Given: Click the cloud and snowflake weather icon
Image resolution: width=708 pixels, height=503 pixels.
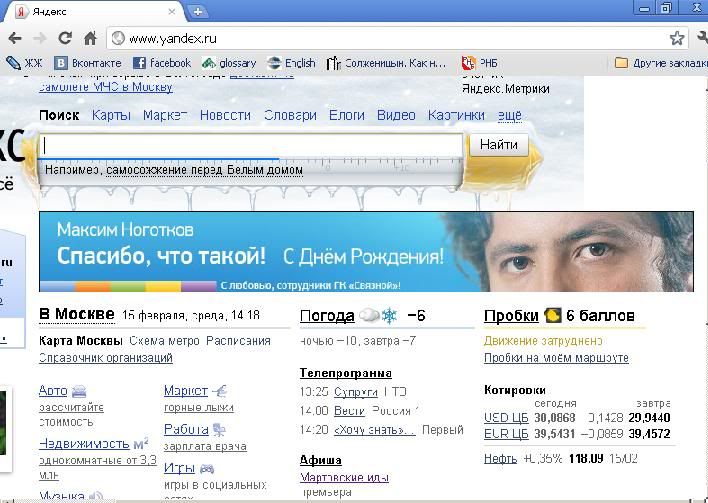Looking at the screenshot, I should tap(378, 316).
